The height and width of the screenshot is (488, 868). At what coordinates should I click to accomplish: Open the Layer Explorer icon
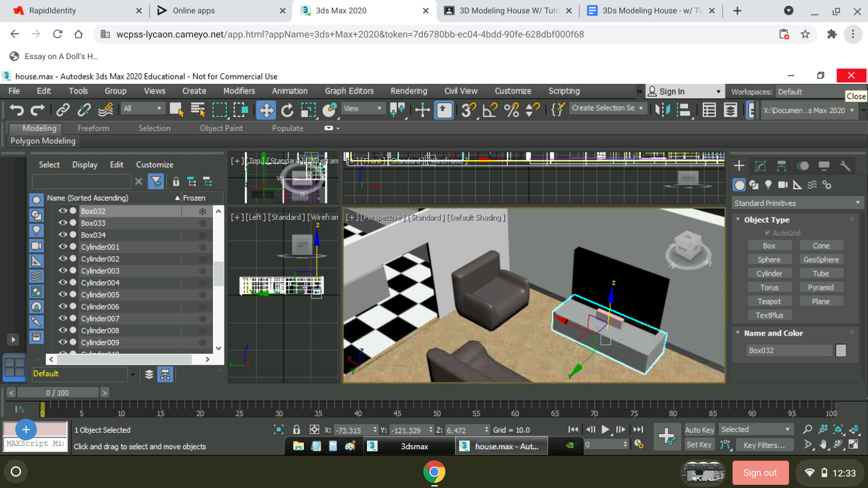(730, 109)
